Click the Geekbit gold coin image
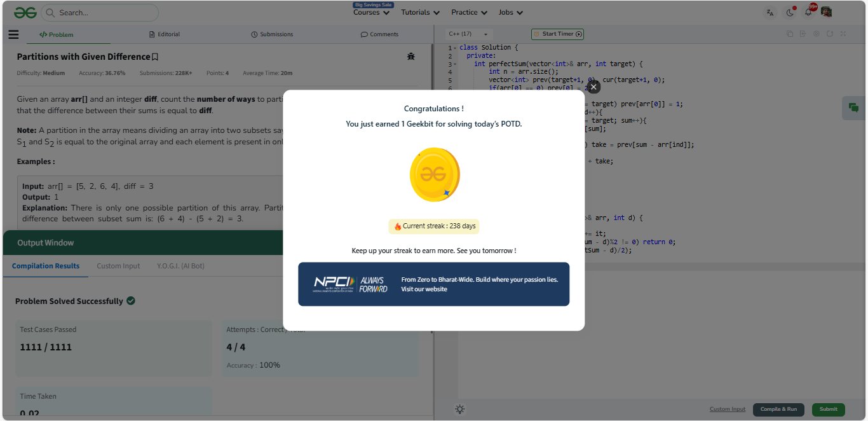The height and width of the screenshot is (421, 868). [434, 174]
